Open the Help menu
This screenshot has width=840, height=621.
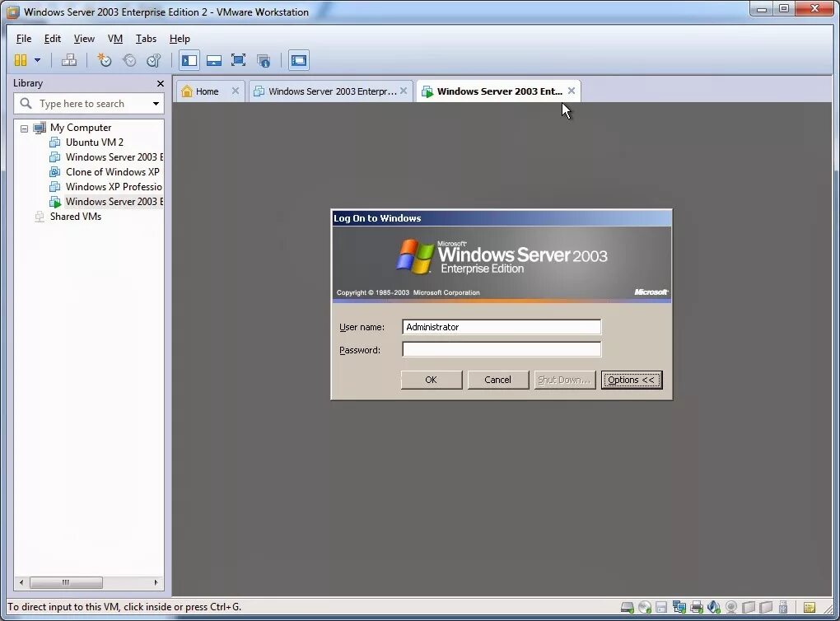180,39
